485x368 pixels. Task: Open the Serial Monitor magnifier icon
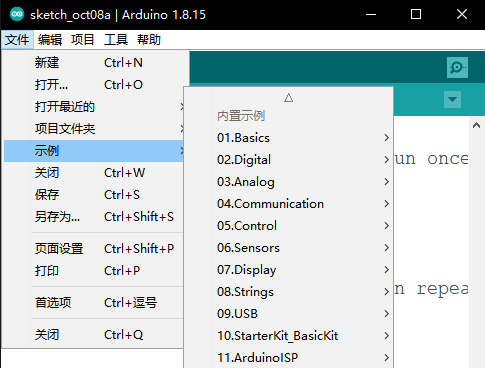tap(457, 68)
